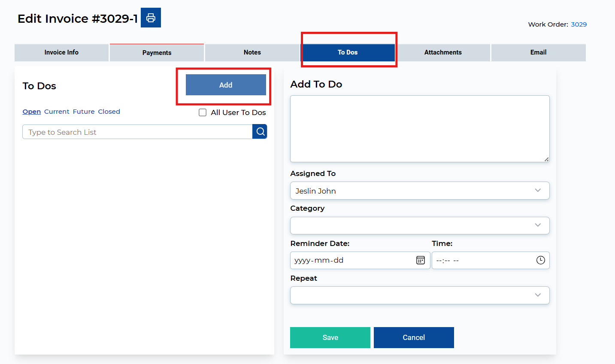Filter to-dos by Closed
This screenshot has height=364, width=615.
[109, 112]
